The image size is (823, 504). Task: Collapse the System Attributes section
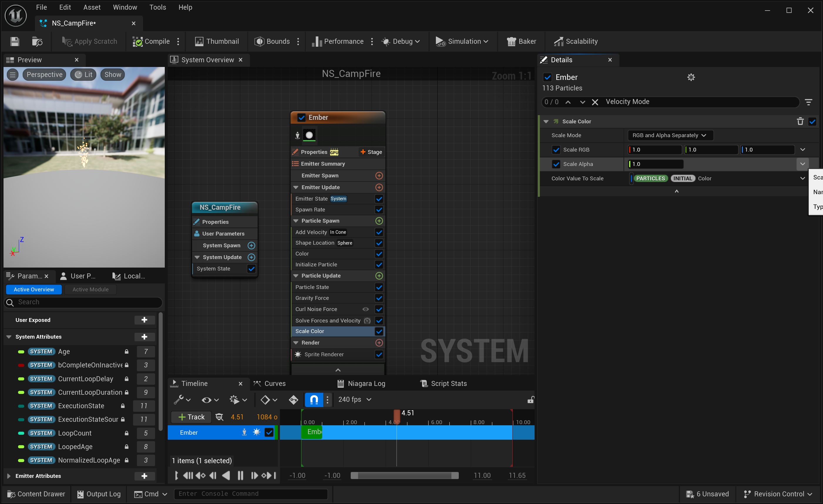(9, 337)
